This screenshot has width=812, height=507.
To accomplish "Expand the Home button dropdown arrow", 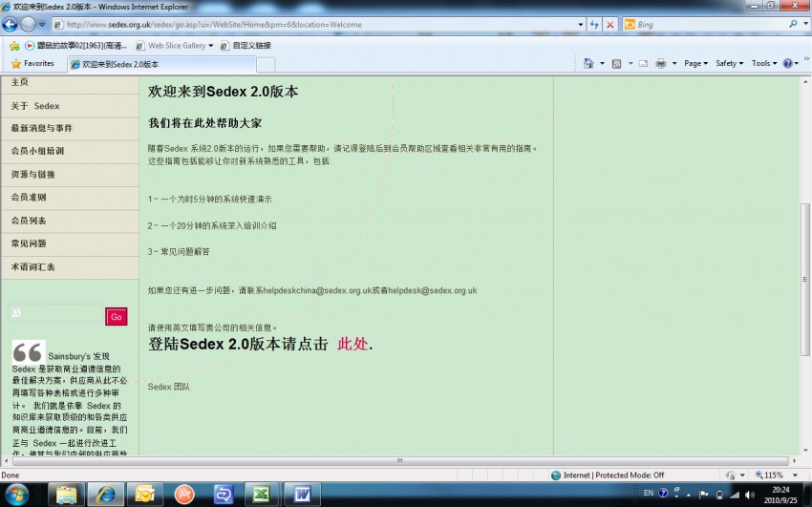I will tap(602, 64).
